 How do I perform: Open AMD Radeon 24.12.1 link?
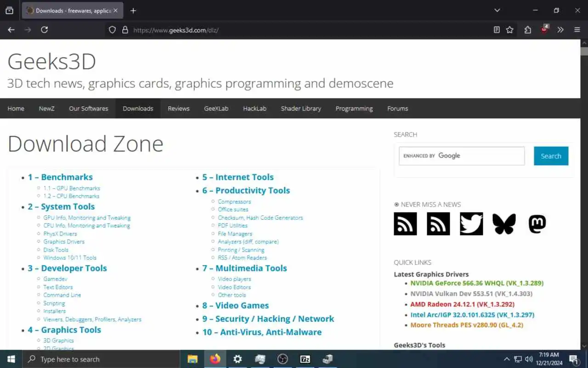tap(462, 305)
